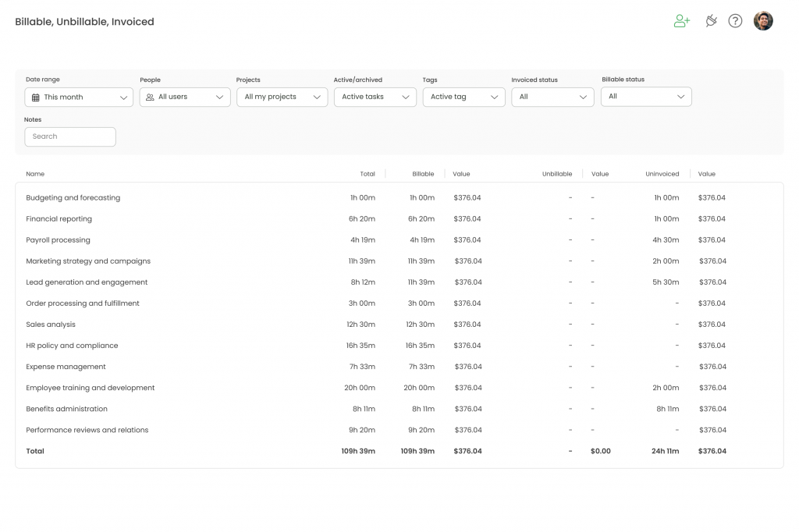Sort by the Name column header

35,174
